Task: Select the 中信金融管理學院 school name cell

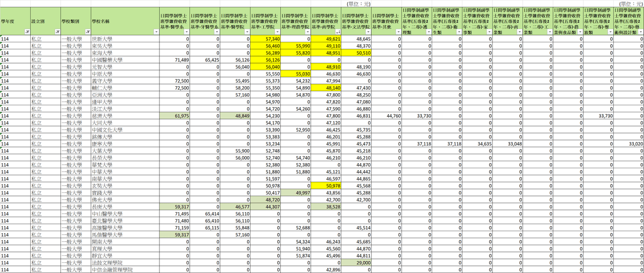Action: pyautogui.click(x=125, y=270)
